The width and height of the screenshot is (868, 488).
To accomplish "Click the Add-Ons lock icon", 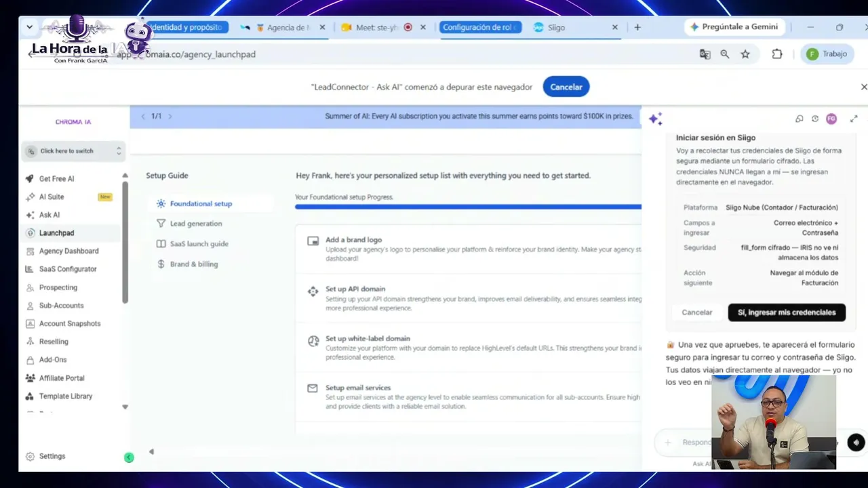I will pos(30,360).
